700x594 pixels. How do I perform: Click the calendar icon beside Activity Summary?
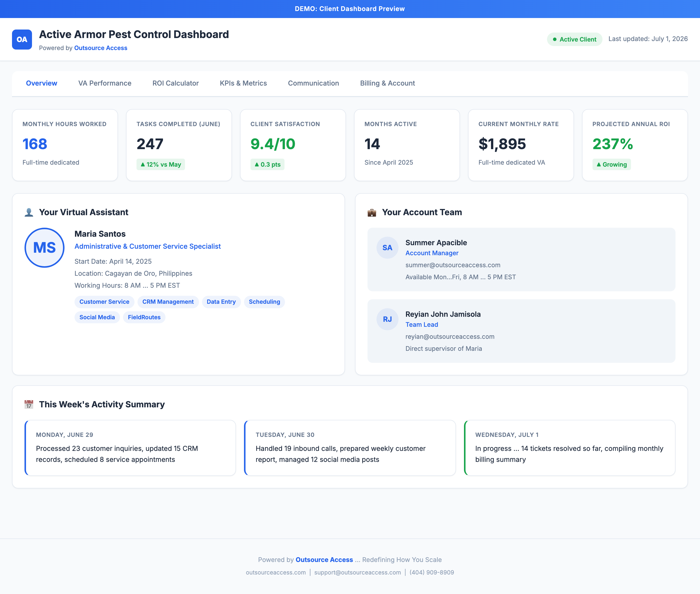(29, 404)
